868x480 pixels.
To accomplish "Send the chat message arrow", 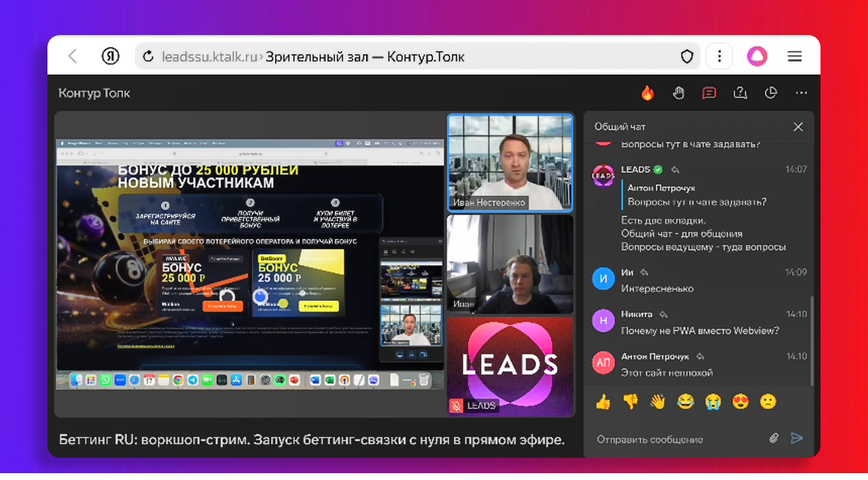I will point(797,439).
